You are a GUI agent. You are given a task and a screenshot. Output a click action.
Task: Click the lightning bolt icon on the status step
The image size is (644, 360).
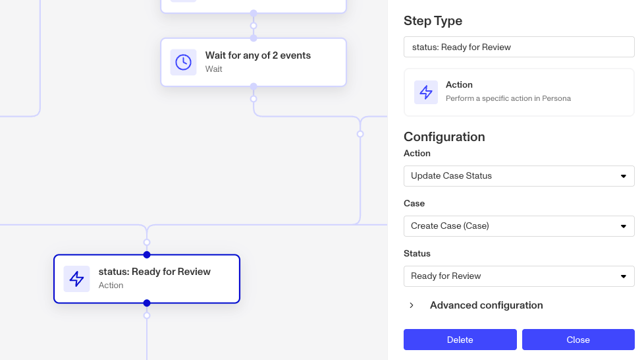[76, 278]
